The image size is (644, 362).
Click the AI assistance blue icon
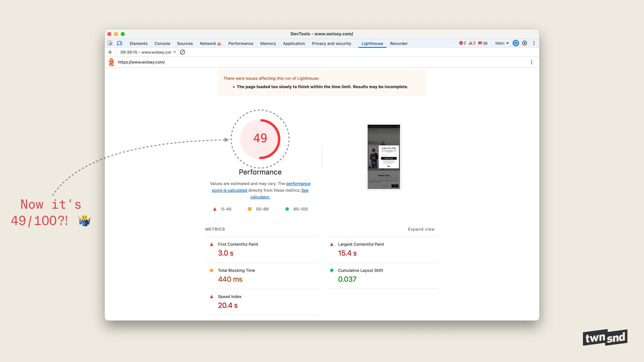[516, 43]
